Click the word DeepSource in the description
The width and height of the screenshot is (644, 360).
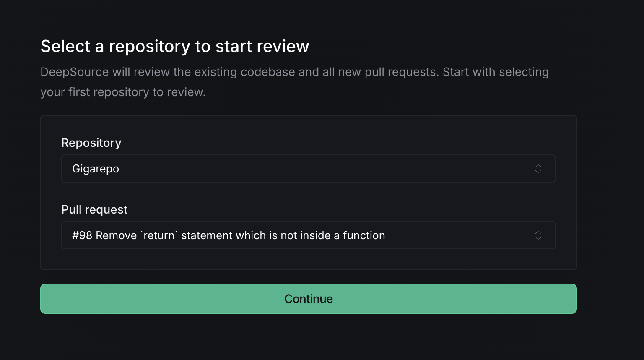pyautogui.click(x=75, y=72)
